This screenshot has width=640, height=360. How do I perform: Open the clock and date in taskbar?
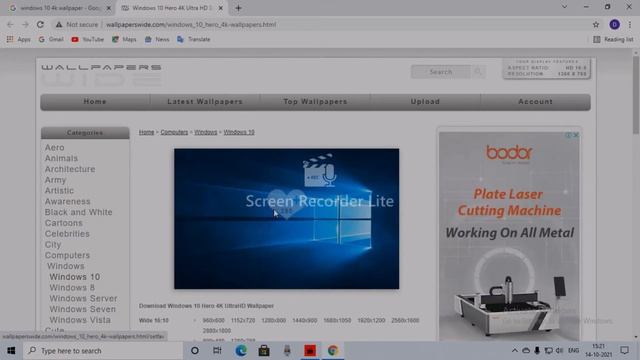click(599, 351)
